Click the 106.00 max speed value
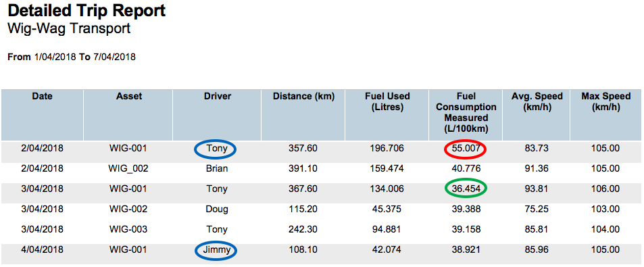This screenshot has height=267, width=644. (x=605, y=189)
